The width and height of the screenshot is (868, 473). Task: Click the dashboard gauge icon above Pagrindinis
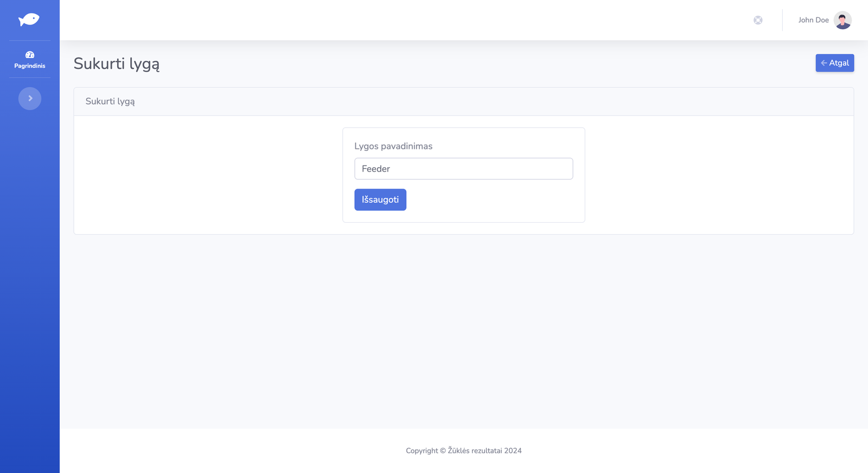pos(30,55)
